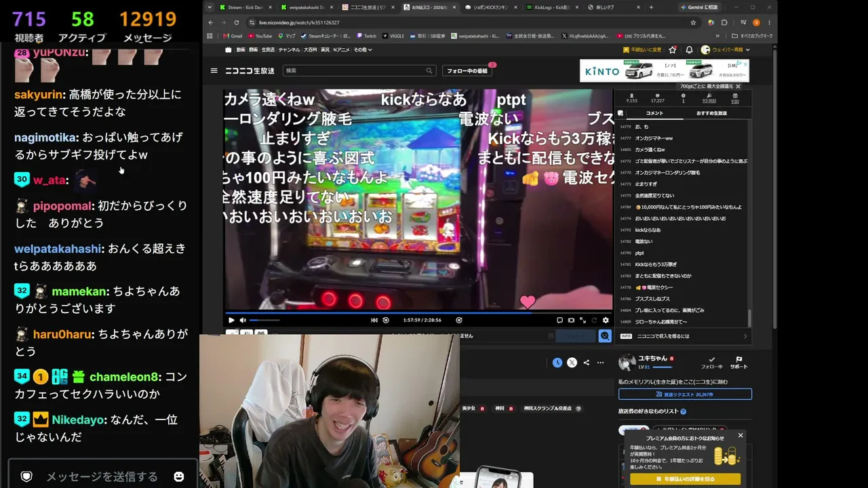Open a new browser tab
Image resolution: width=868 pixels, height=488 pixels.
click(x=651, y=7)
